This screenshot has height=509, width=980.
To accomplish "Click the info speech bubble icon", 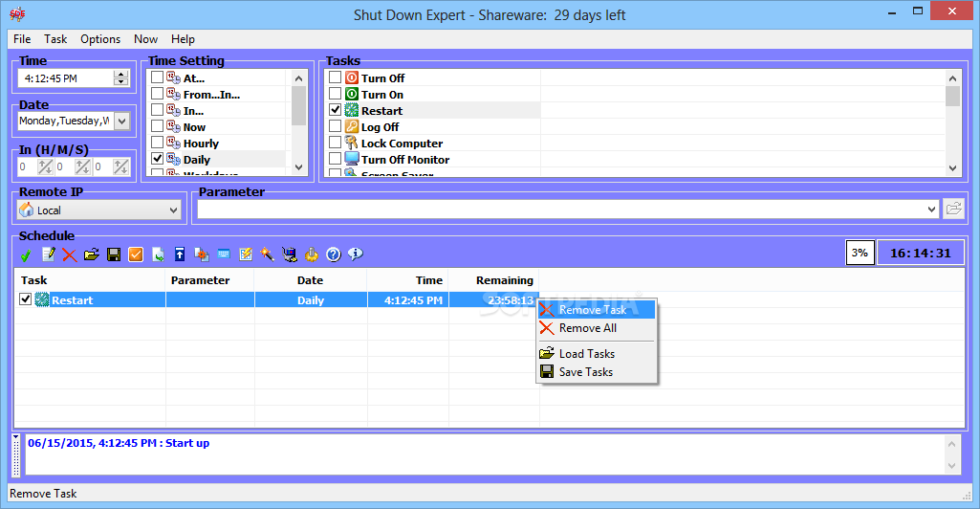I will [x=356, y=254].
